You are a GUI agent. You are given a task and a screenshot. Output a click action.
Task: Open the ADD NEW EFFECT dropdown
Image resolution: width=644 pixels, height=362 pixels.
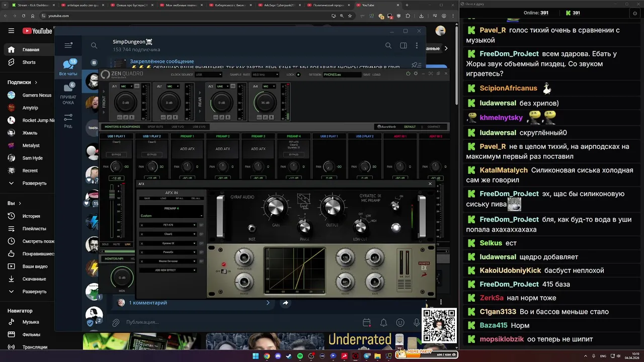(168, 270)
